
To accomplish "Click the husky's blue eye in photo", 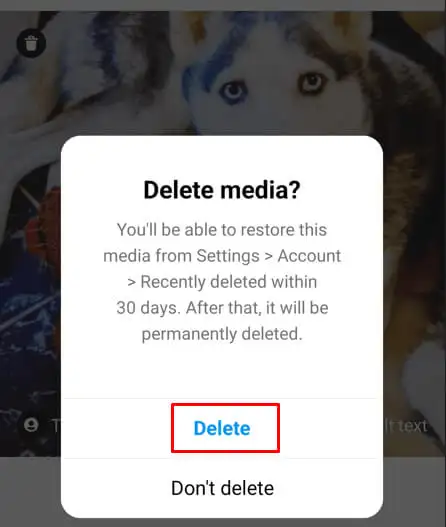I will 234,90.
